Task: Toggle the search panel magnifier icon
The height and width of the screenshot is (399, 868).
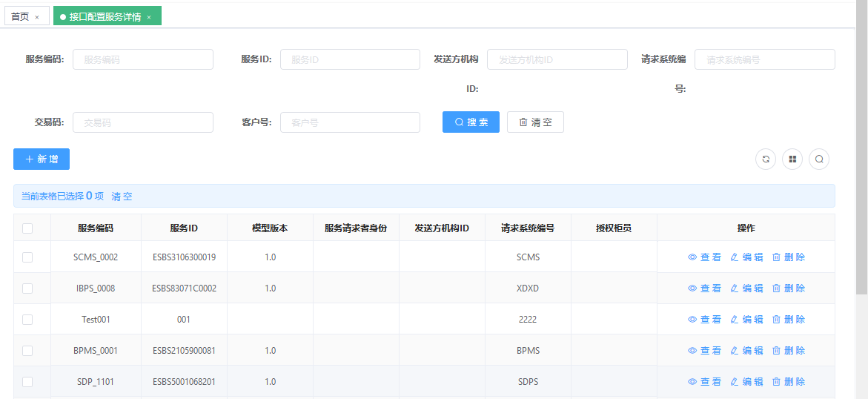Action: pyautogui.click(x=819, y=159)
